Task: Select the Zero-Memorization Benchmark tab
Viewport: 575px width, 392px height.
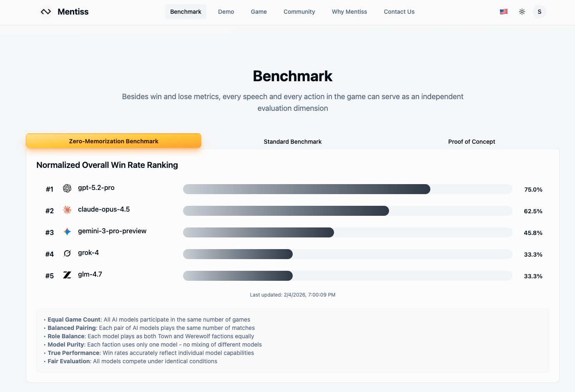Action: click(113, 141)
